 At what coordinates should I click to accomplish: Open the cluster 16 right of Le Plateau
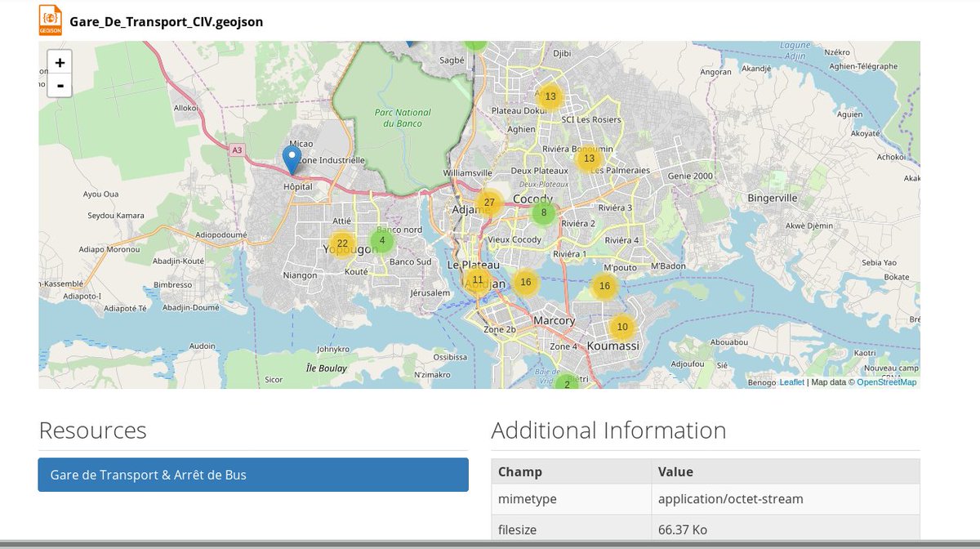(526, 283)
